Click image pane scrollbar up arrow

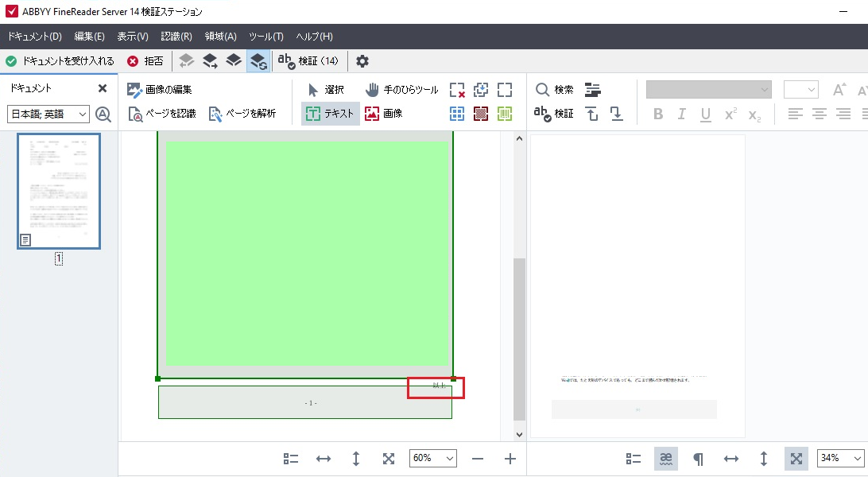tap(519, 138)
